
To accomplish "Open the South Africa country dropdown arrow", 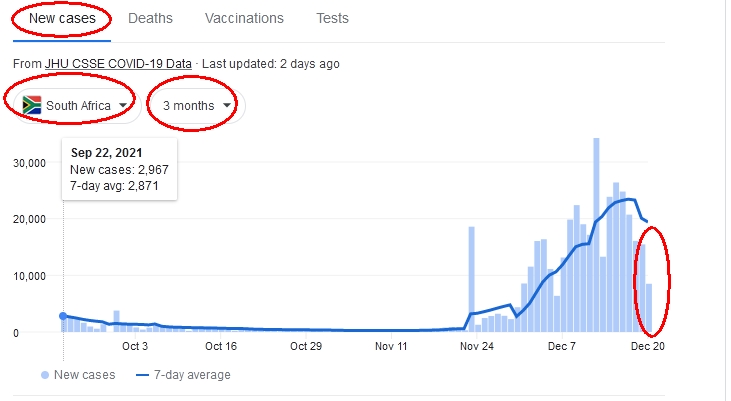I will point(123,105).
